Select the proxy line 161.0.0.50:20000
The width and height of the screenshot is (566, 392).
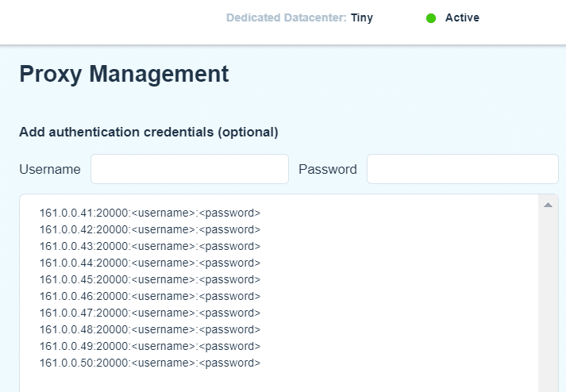150,363
